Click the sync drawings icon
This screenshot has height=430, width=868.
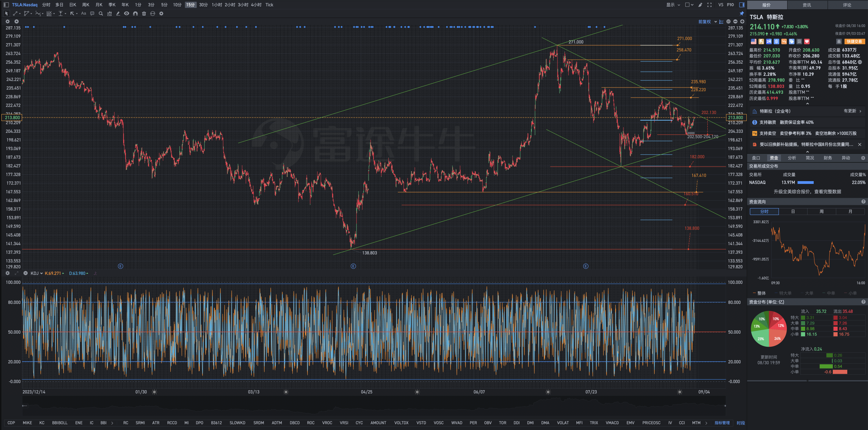[153, 13]
